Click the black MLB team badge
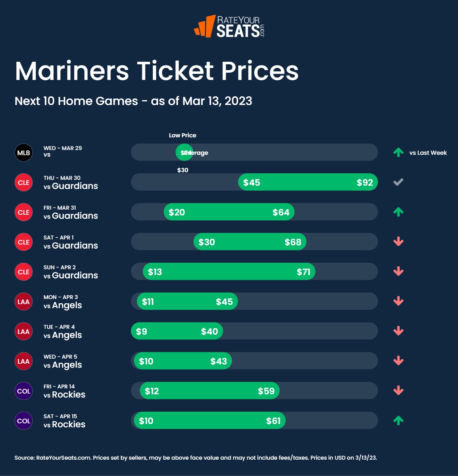 point(24,153)
